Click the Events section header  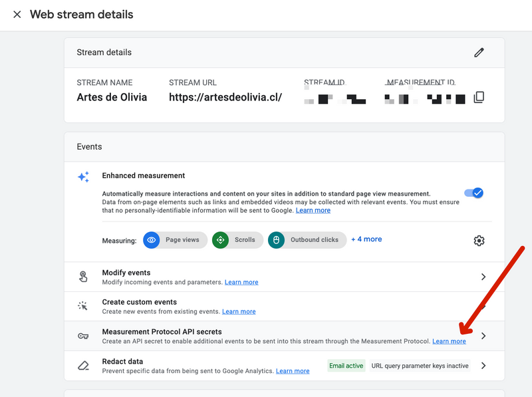[89, 146]
